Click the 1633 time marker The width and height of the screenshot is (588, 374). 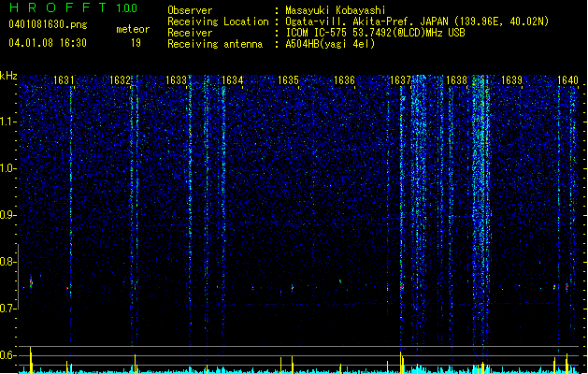(176, 80)
